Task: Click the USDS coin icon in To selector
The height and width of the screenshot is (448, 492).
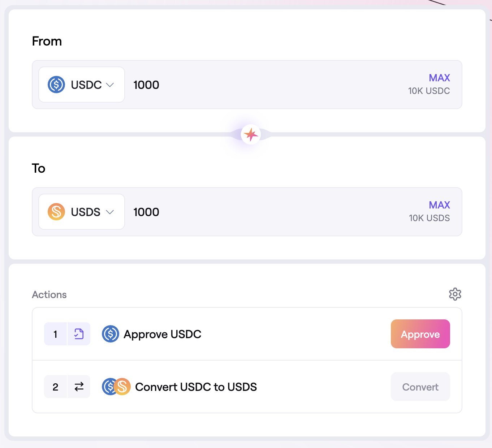Action: click(x=56, y=212)
